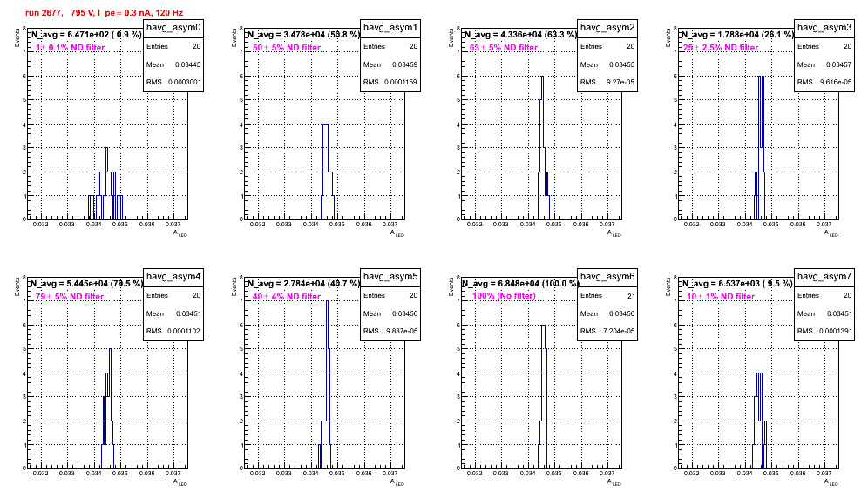The height and width of the screenshot is (498, 868).
Task: Click the Mean 0.03445 row in havg_asym0
Action: click(x=173, y=64)
